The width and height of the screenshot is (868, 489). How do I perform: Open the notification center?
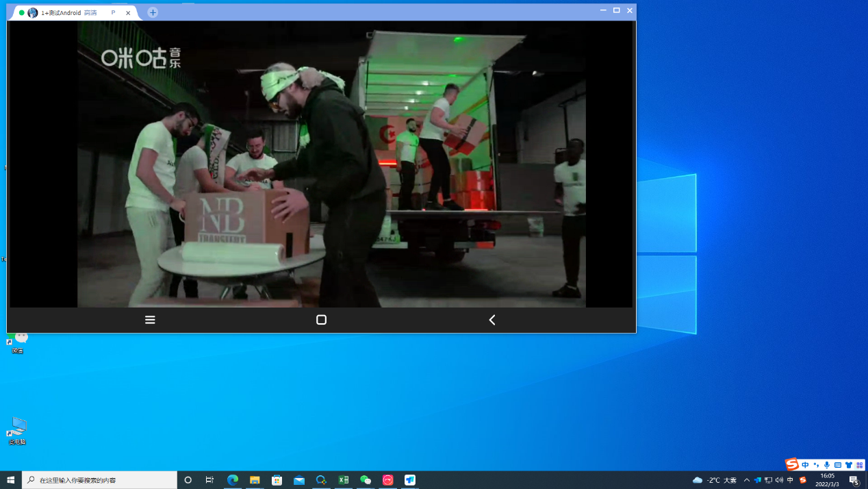pyautogui.click(x=854, y=480)
